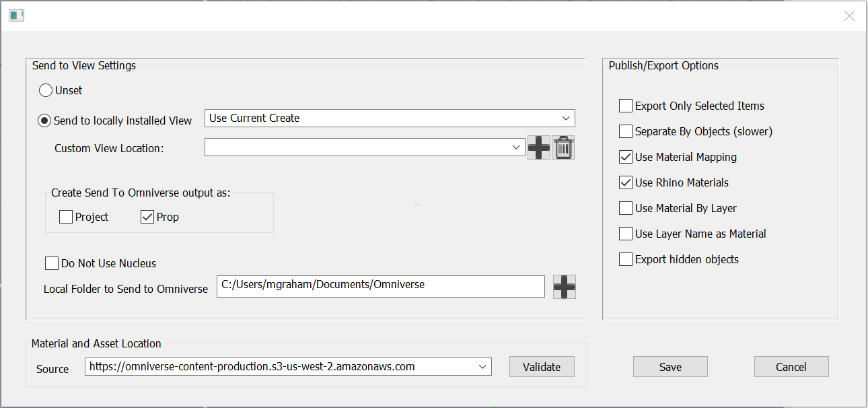This screenshot has height=408, width=868.
Task: Open the Use Current Create dropdown
Action: pyautogui.click(x=390, y=118)
